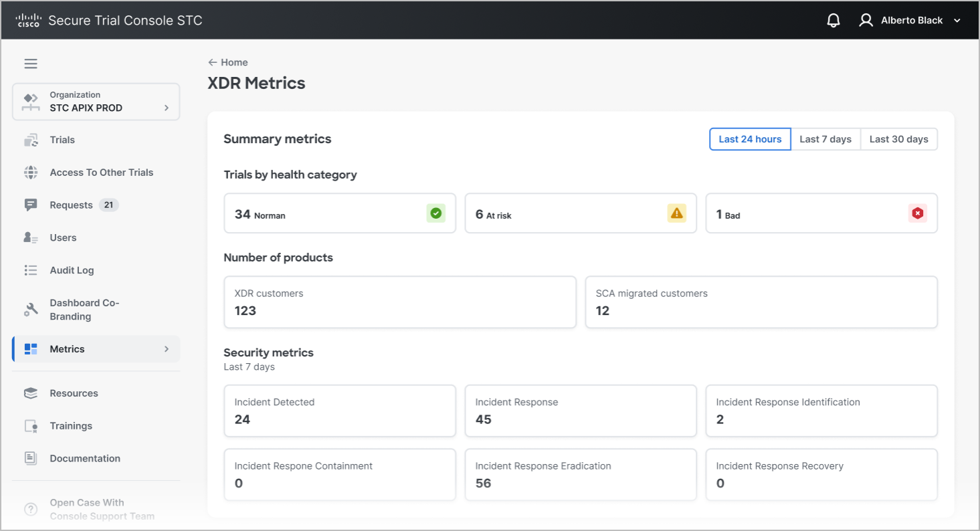Viewport: 980px width, 531px height.
Task: Click the Resources sidebar icon
Action: [x=31, y=393]
